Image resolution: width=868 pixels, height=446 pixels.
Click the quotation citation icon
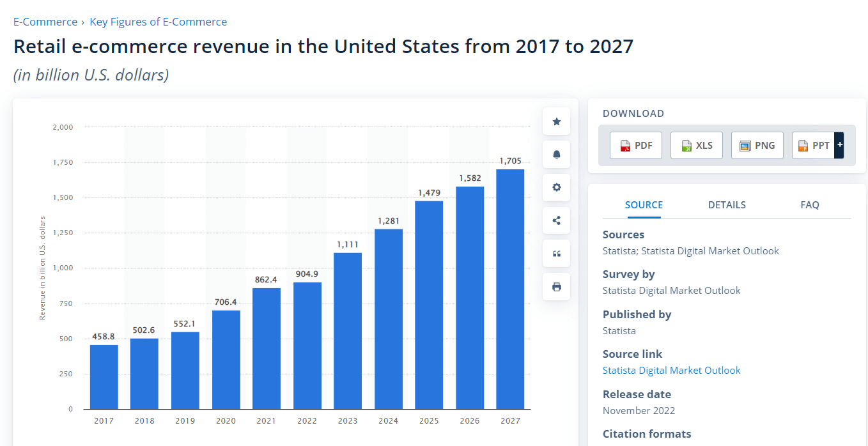[x=556, y=254]
